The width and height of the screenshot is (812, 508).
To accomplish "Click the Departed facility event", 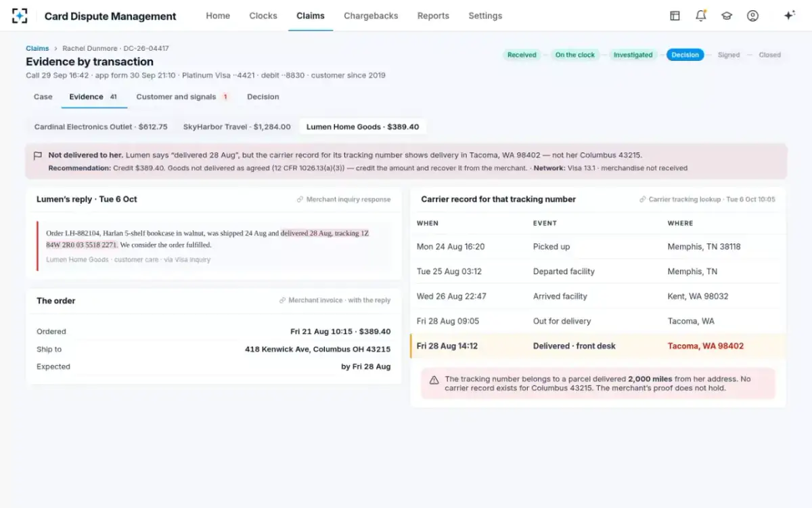I will (x=564, y=272).
